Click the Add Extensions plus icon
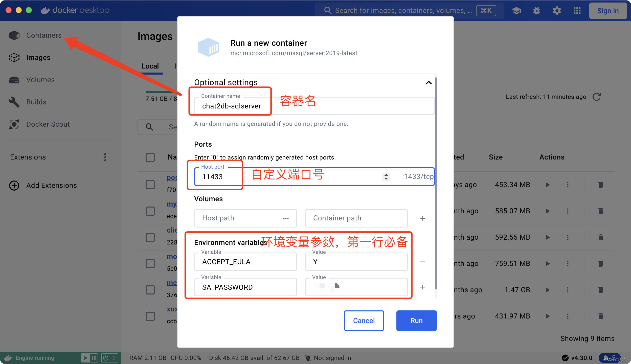Screen dimensions: 631x364 point(14,186)
